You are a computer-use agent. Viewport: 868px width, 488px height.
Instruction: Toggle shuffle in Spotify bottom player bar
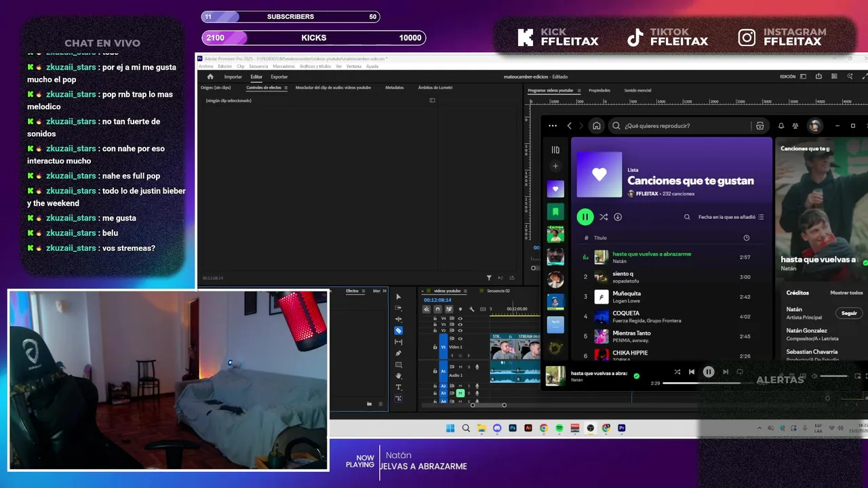coord(677,371)
